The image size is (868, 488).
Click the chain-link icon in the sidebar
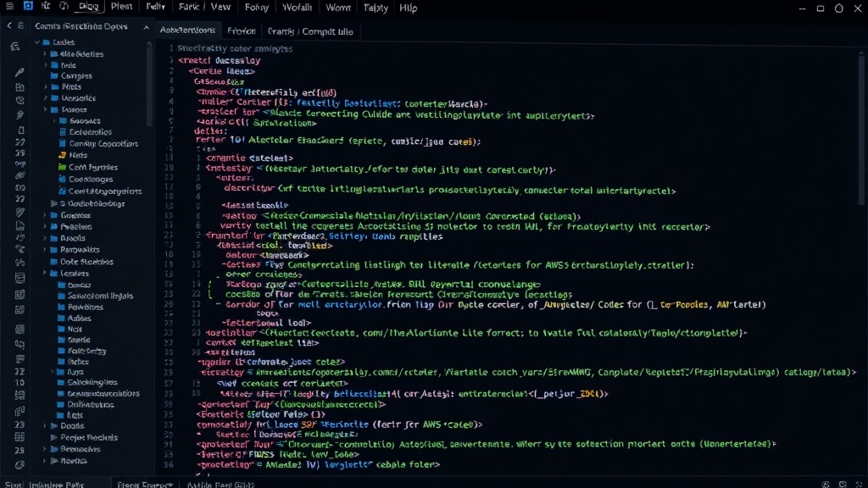[20, 175]
